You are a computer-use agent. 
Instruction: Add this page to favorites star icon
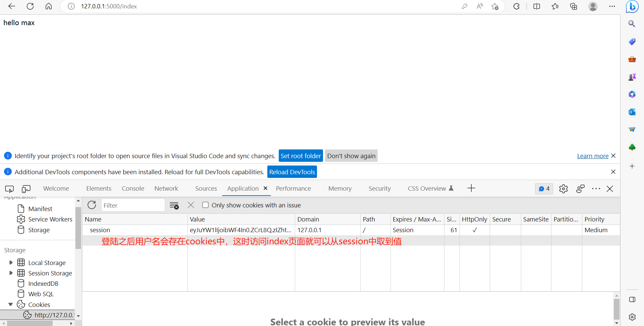(x=495, y=6)
